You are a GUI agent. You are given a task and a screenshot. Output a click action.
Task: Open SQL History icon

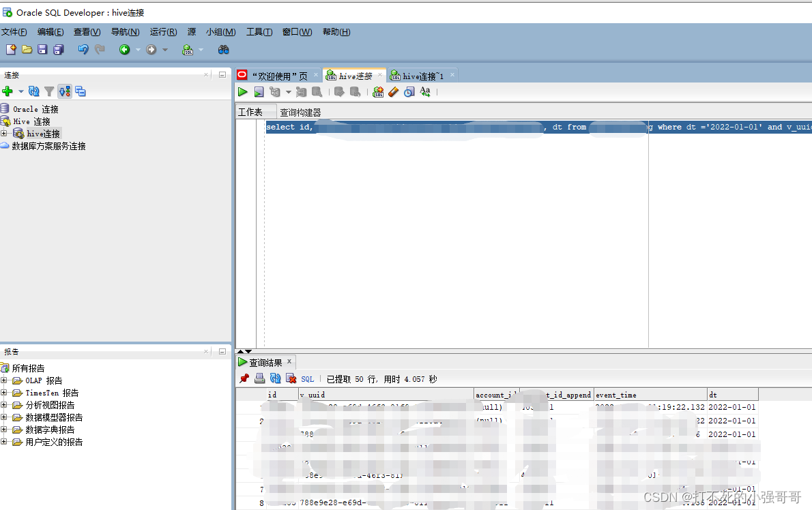pos(409,92)
